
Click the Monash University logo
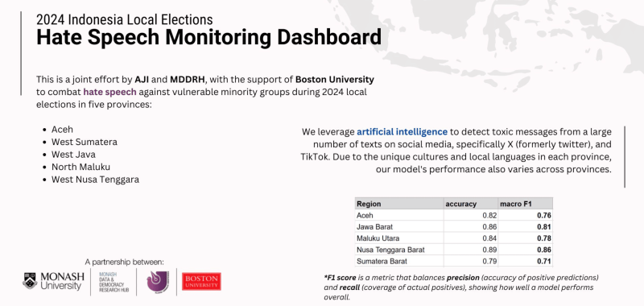(53, 281)
